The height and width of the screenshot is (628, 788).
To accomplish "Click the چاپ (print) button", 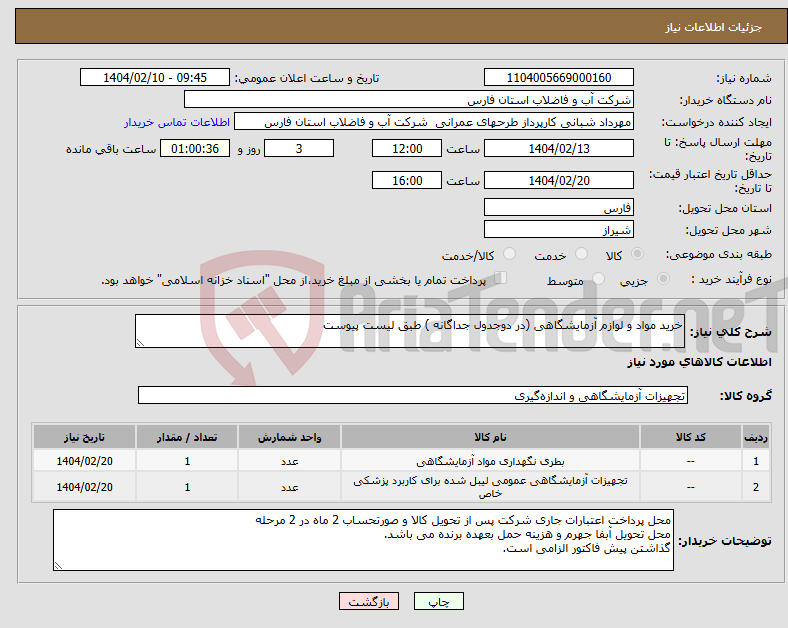I will (438, 601).
